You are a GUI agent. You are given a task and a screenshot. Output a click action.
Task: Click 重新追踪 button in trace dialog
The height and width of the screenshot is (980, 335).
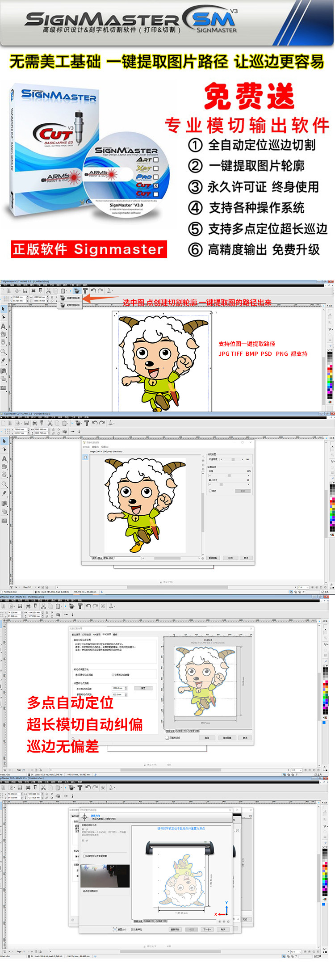[x=213, y=558]
